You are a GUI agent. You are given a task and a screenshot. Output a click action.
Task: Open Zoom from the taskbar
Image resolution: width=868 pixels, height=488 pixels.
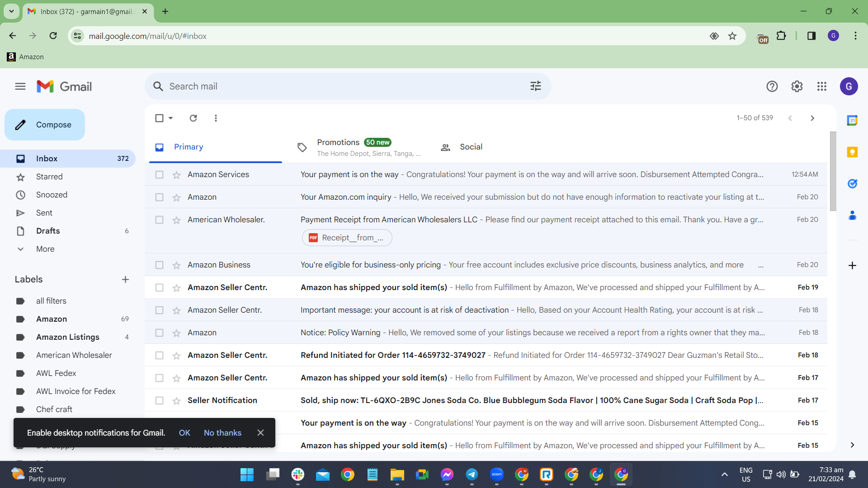[497, 474]
